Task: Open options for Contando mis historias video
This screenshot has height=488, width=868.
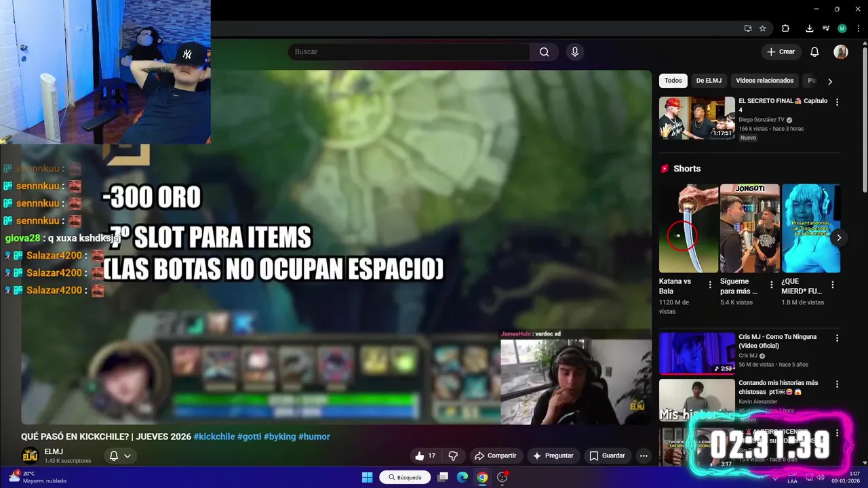Action: click(837, 384)
